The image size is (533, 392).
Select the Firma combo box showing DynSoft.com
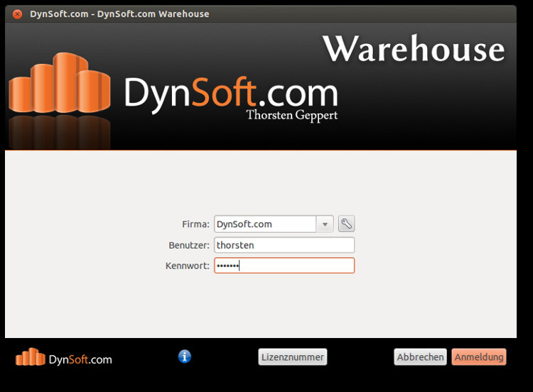[x=274, y=224]
